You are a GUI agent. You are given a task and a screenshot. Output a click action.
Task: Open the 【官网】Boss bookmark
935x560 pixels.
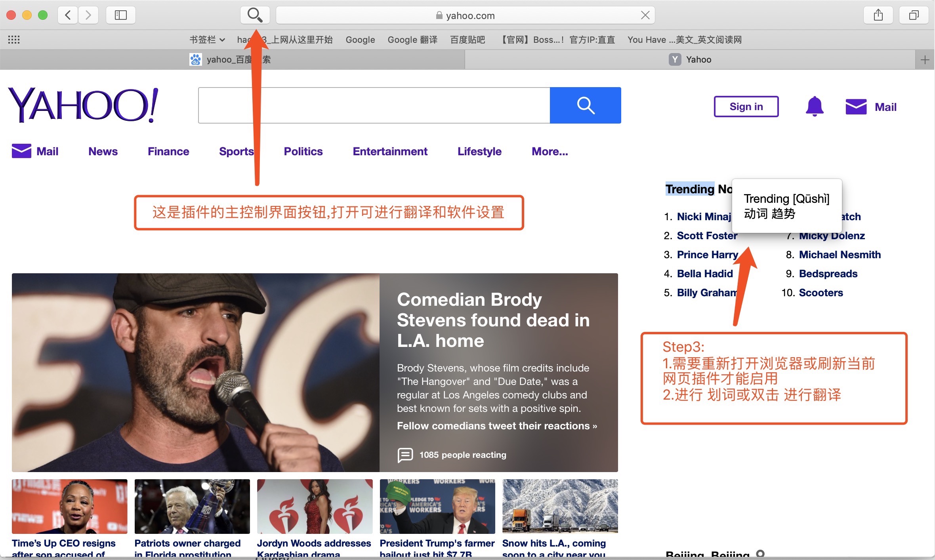coord(557,40)
